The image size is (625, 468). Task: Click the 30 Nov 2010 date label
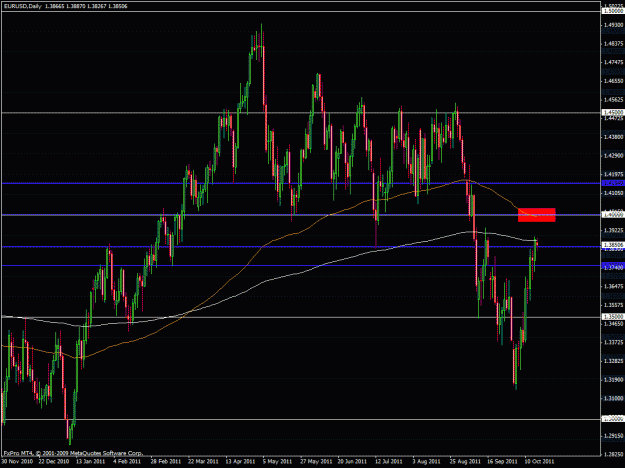click(16, 461)
